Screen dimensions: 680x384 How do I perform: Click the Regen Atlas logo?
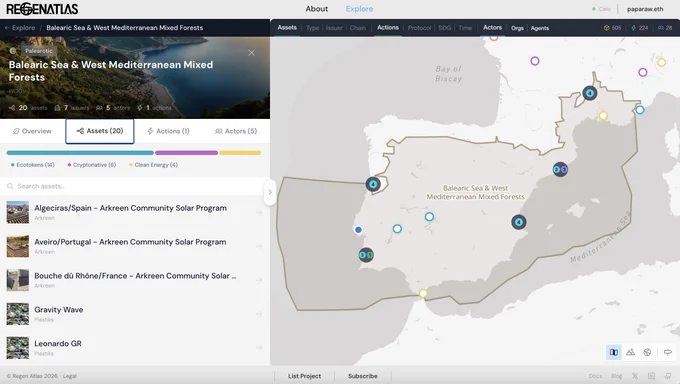(x=42, y=9)
